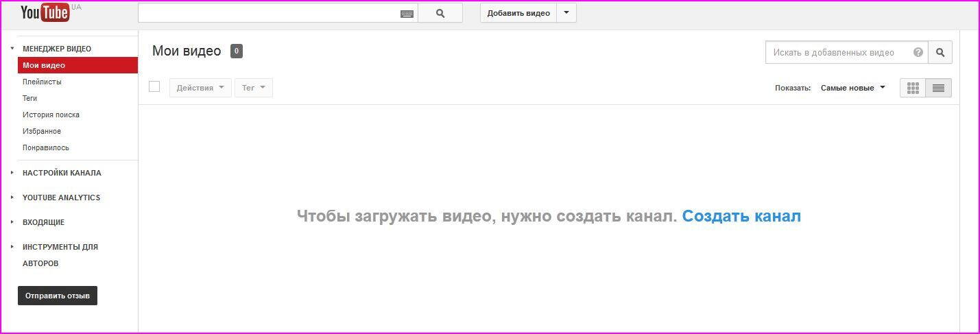The width and height of the screenshot is (980, 334).
Task: Click the Добавить видео button
Action: [518, 13]
